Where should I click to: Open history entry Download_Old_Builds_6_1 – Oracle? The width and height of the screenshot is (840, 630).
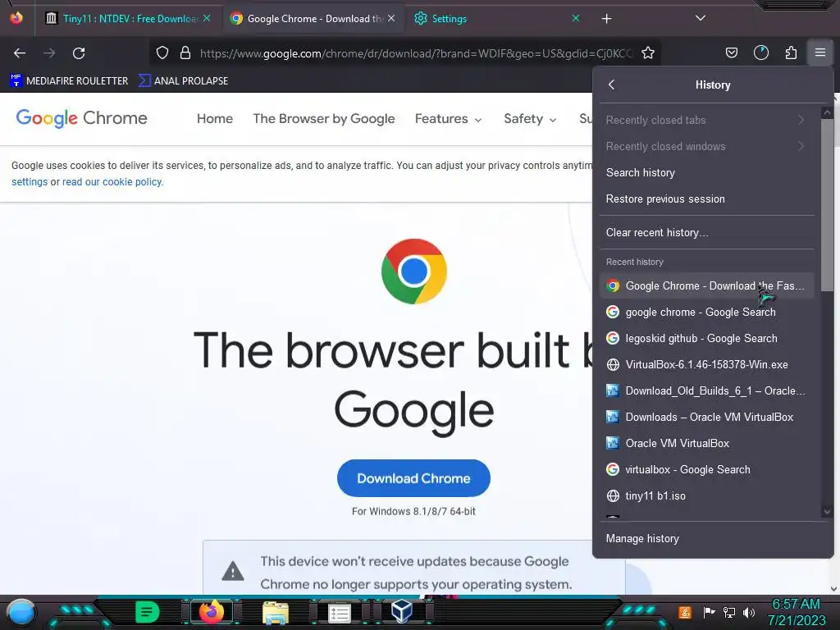point(706,390)
